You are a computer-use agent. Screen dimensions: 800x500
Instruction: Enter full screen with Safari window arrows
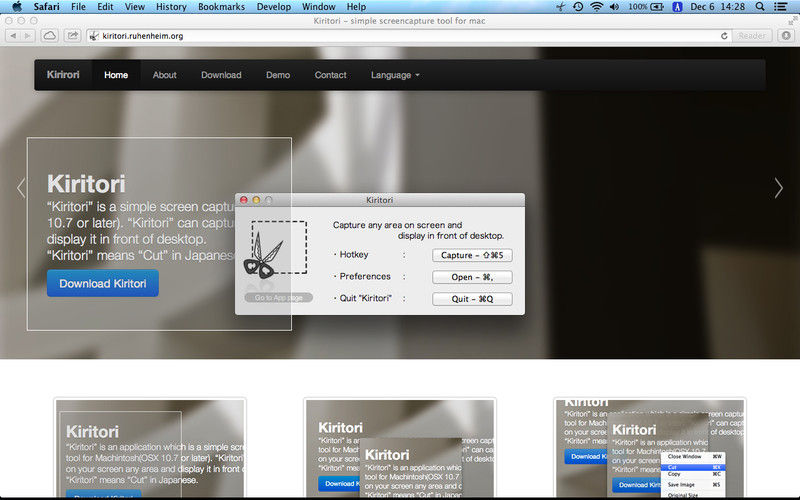point(792,20)
